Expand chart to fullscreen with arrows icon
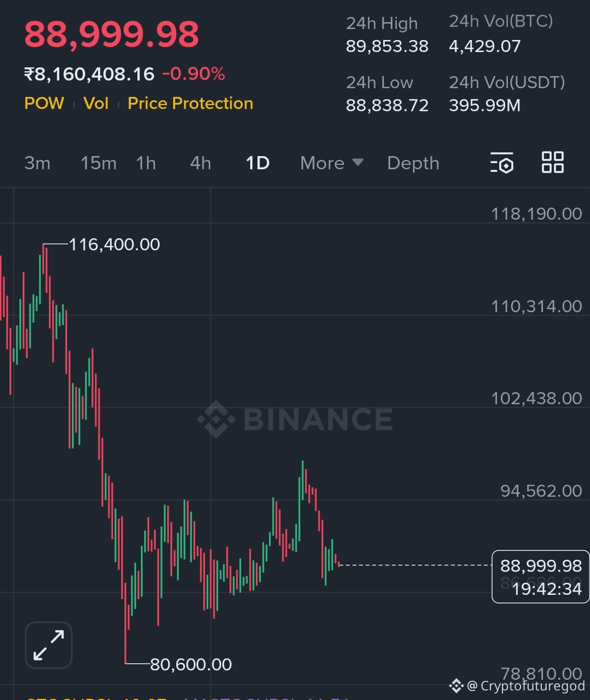Screen dimensions: 590x700 (x=49, y=645)
